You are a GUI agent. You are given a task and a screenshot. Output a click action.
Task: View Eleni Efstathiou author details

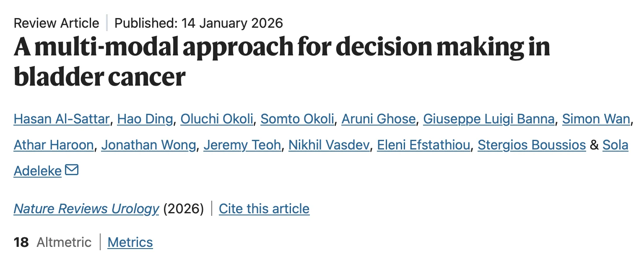[423, 145]
